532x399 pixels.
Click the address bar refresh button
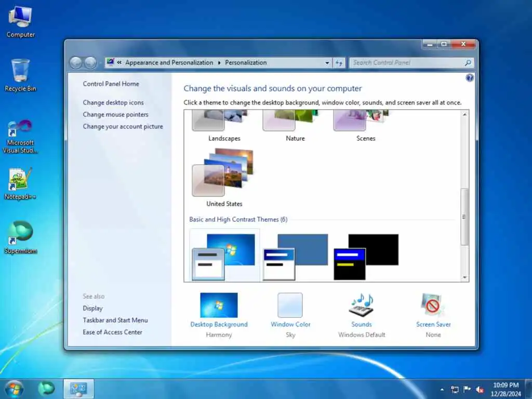pyautogui.click(x=339, y=63)
